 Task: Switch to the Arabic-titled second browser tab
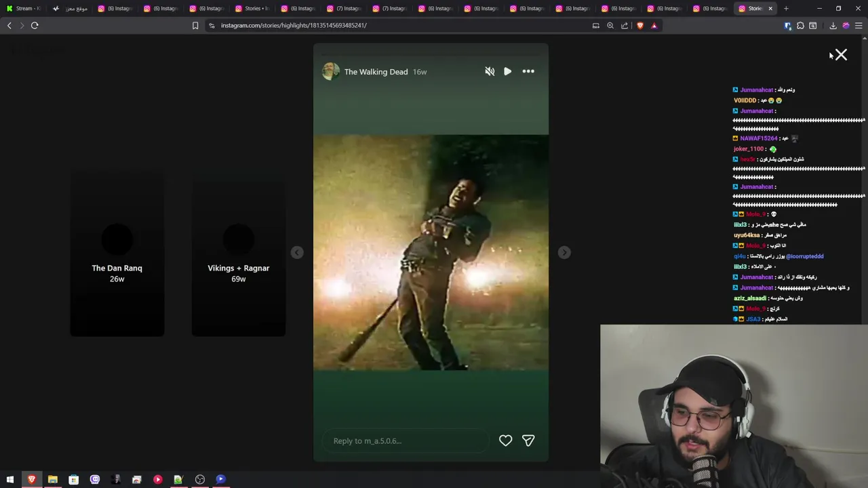click(x=71, y=8)
